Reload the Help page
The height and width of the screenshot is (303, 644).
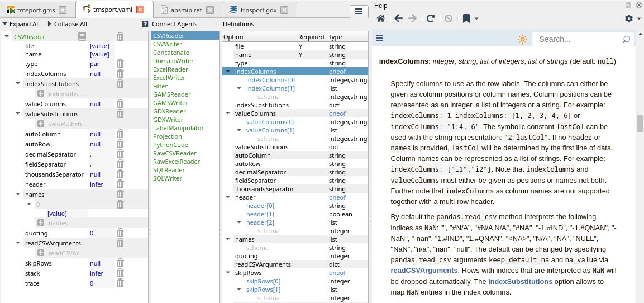tap(430, 18)
